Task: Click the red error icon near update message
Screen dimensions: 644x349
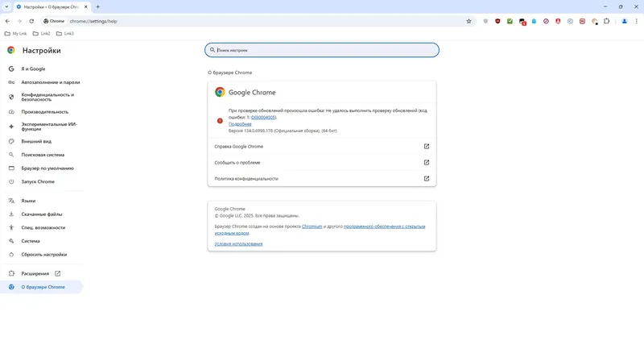Action: coord(220,121)
